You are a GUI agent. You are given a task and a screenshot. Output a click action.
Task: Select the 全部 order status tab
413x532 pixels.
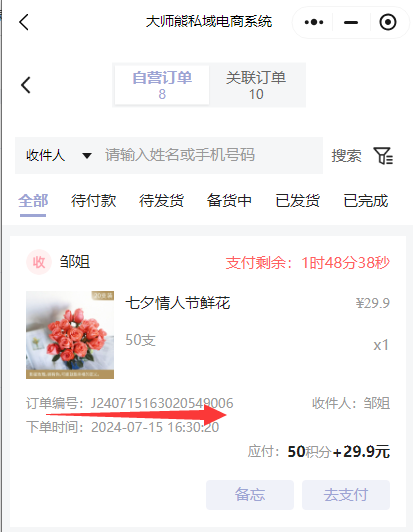point(33,201)
